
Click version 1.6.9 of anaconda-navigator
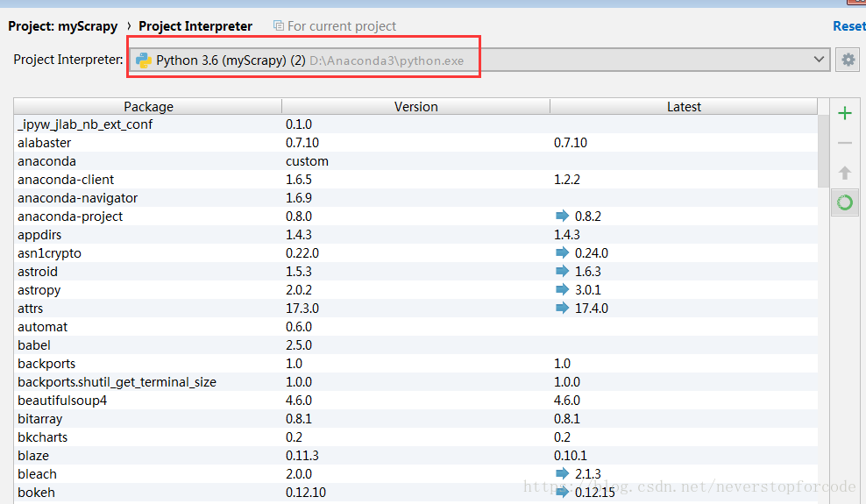[x=299, y=197]
